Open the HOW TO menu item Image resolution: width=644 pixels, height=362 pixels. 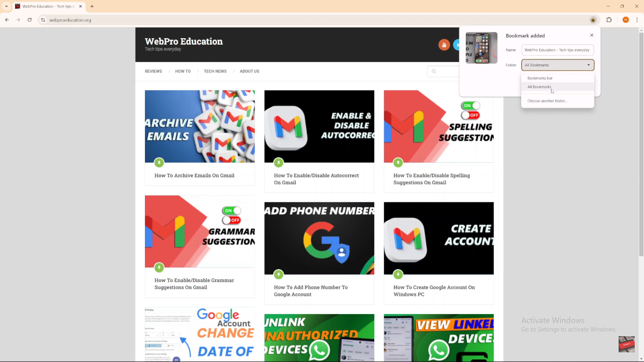click(183, 71)
